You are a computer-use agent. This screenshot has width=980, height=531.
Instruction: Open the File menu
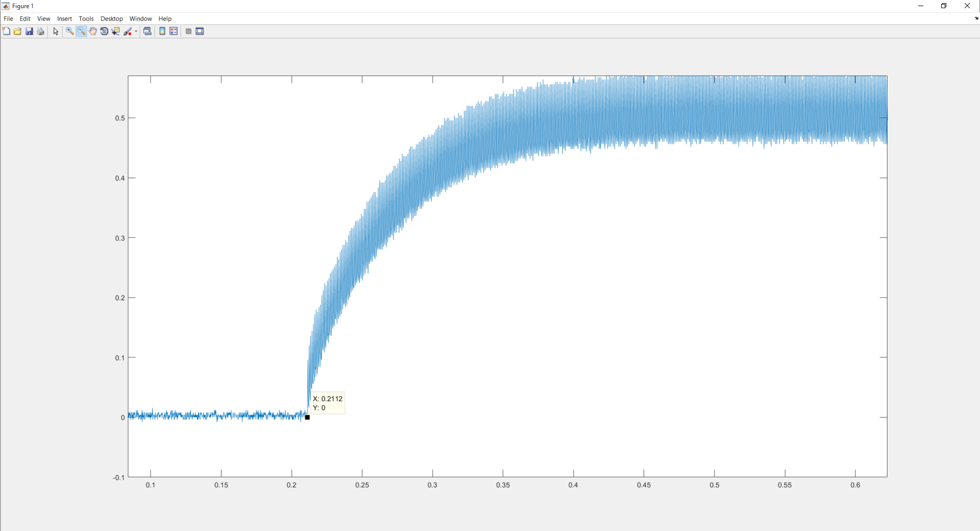(9, 19)
